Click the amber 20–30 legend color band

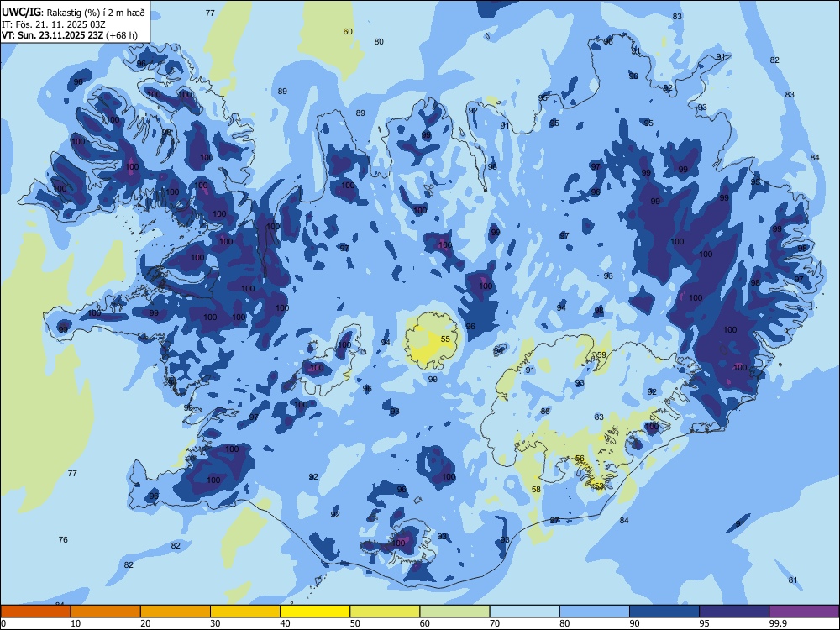tap(176, 612)
